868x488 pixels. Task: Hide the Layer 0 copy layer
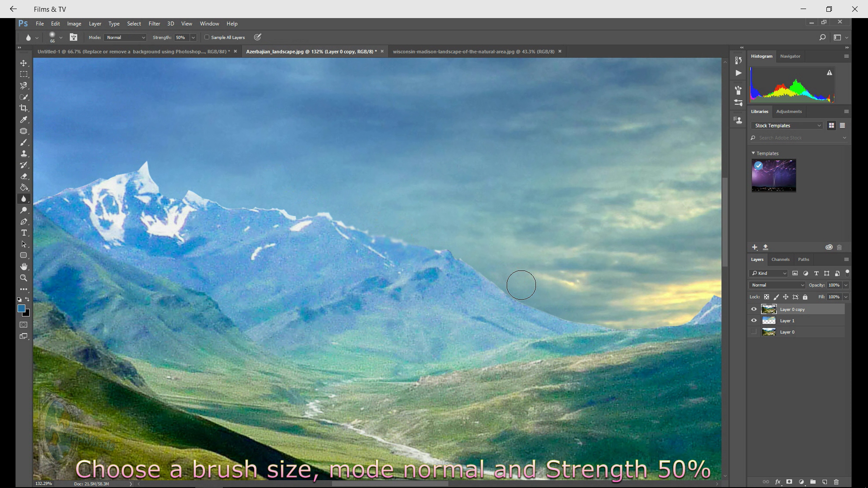754,310
